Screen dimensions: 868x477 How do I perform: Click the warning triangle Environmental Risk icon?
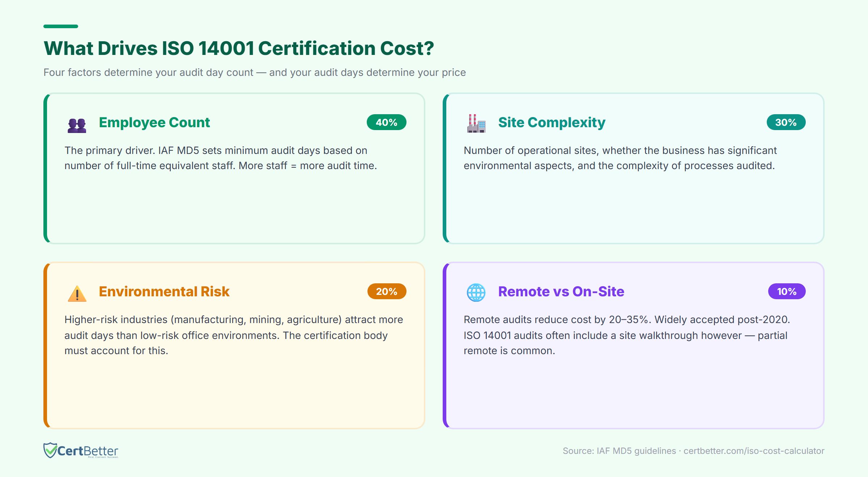click(x=77, y=293)
